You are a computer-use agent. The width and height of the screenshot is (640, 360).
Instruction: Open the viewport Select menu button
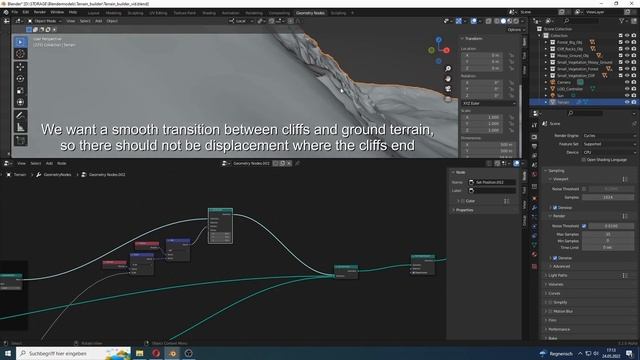pyautogui.click(x=85, y=21)
